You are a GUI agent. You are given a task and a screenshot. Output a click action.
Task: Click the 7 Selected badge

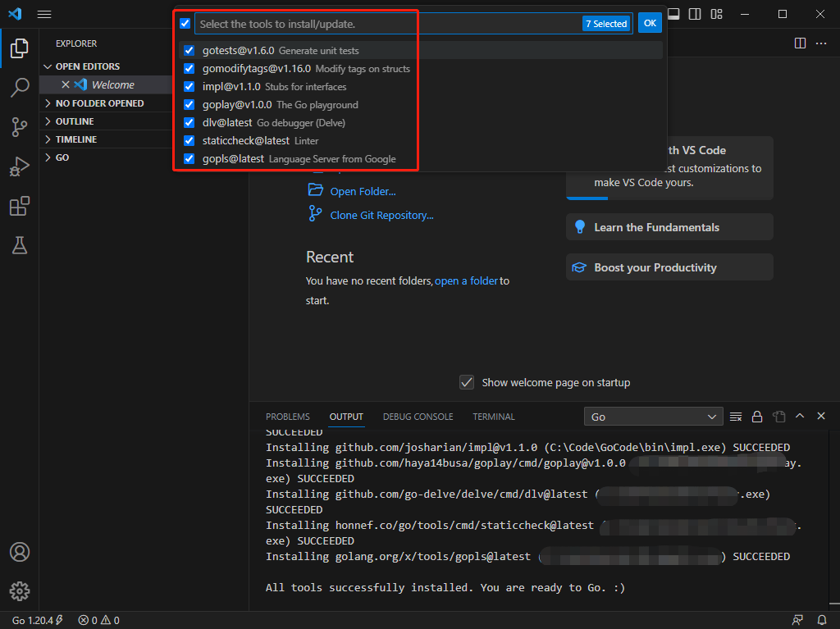click(606, 24)
